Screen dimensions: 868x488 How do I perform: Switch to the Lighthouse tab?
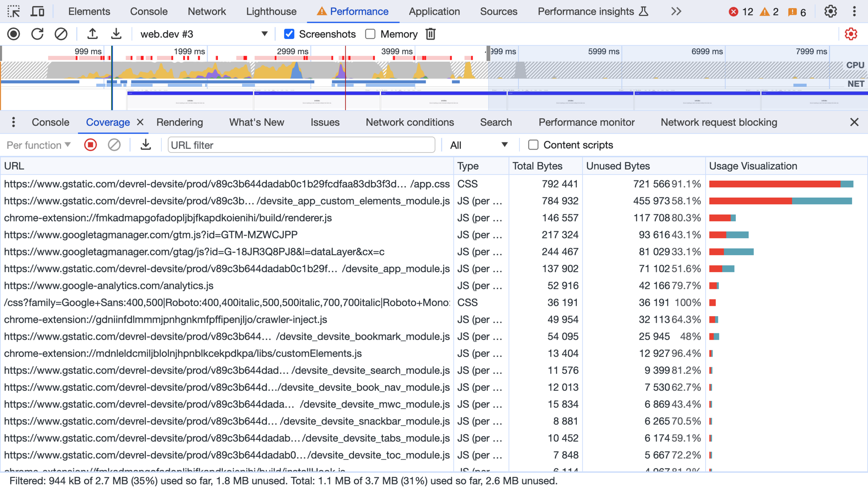click(x=271, y=12)
